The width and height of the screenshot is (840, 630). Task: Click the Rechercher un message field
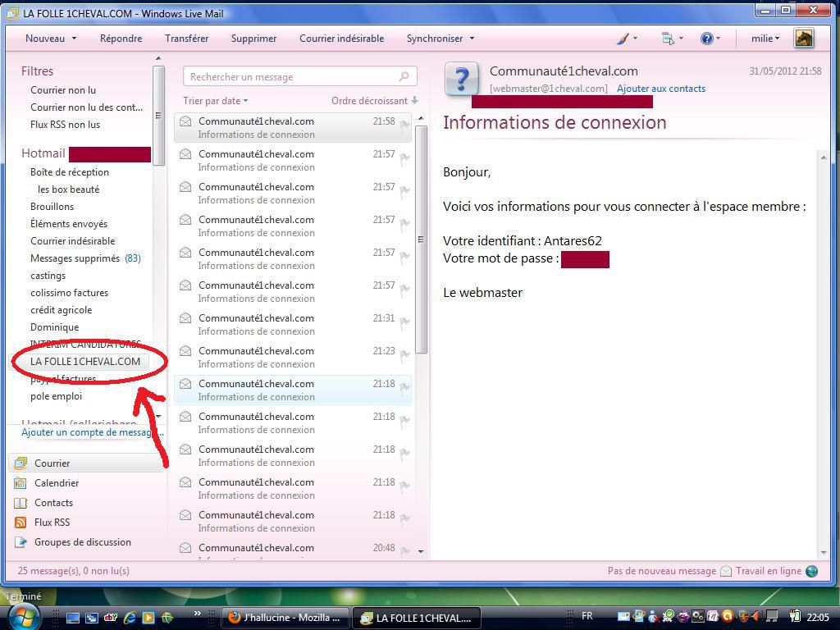[x=291, y=77]
